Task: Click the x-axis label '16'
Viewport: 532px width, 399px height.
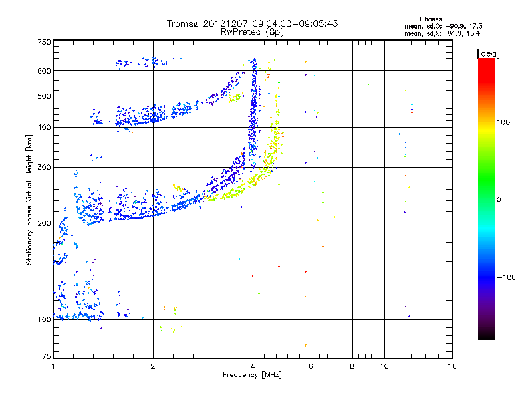Action: click(452, 366)
